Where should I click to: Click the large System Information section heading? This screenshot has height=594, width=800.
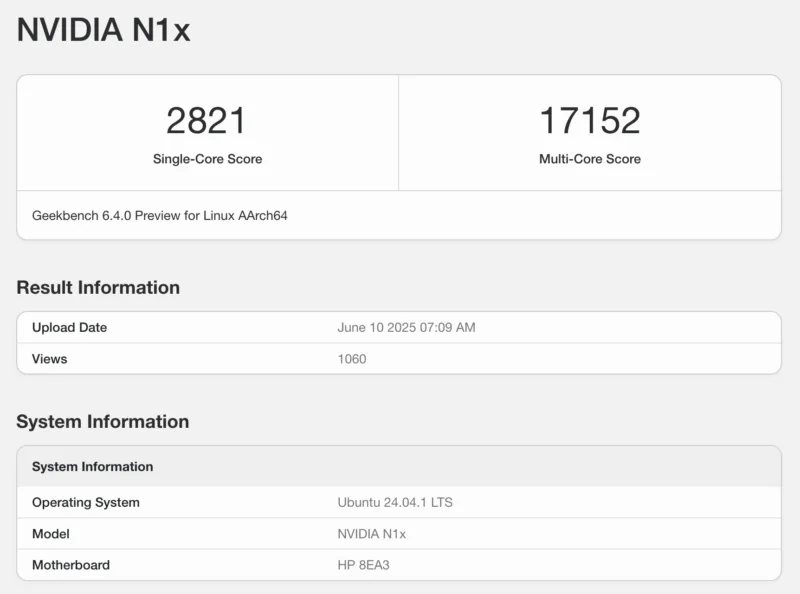pyautogui.click(x=103, y=422)
